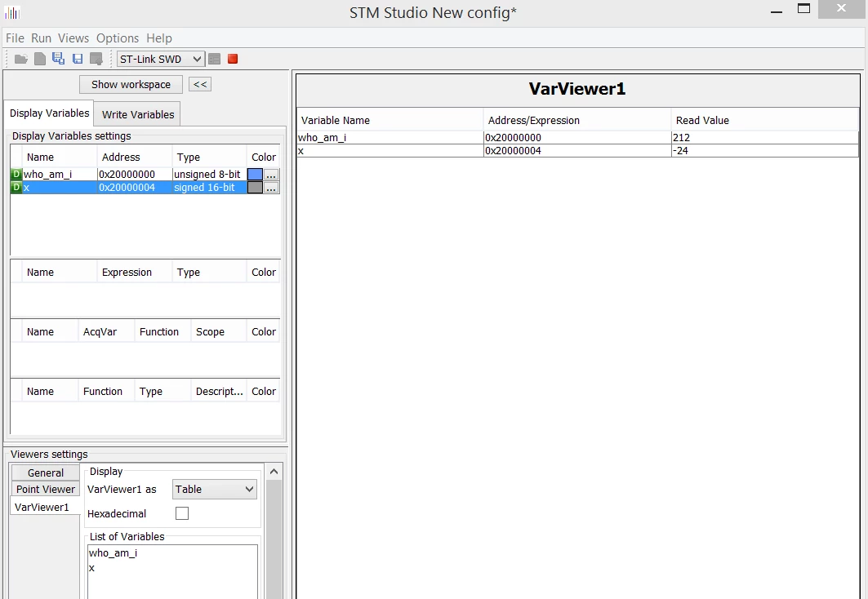Select the General viewers settings tab
The image size is (868, 599).
point(46,473)
